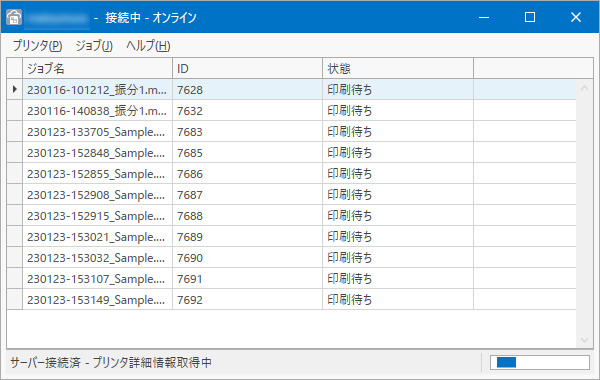
Task: Click scrollbar down arrow in job list
Action: pyautogui.click(x=584, y=340)
